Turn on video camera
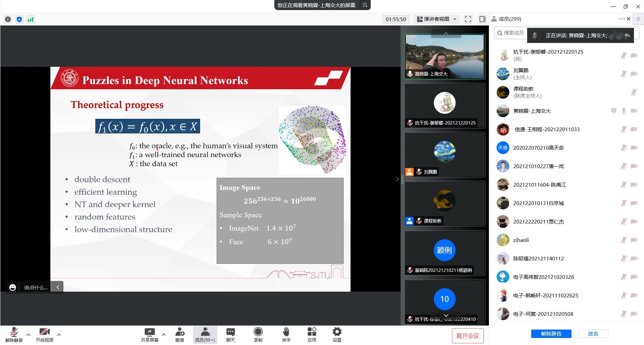 [44, 332]
